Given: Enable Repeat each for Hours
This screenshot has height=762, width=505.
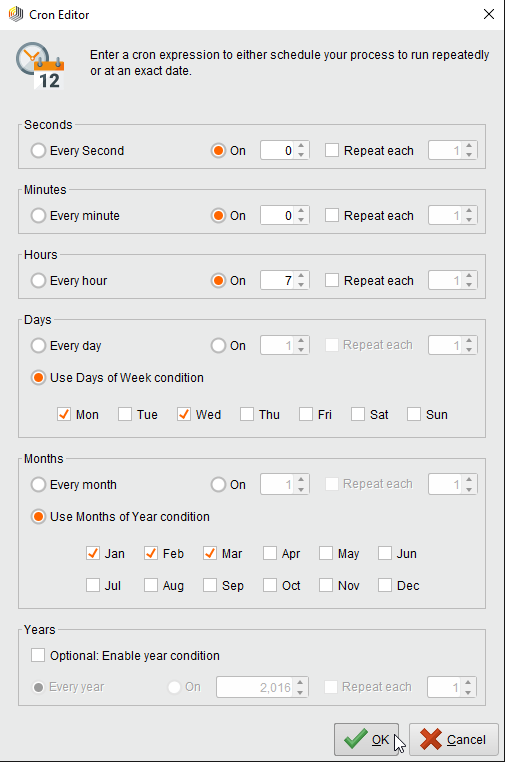Looking at the screenshot, I should (331, 280).
